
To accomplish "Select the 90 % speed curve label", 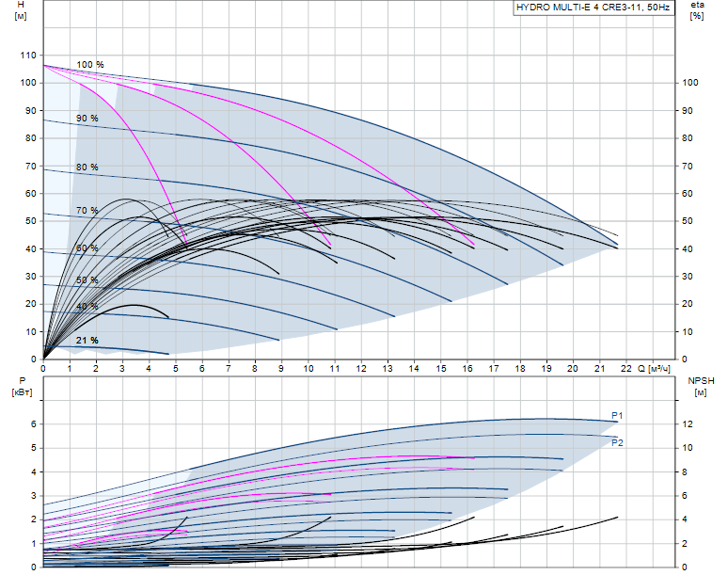I will pos(87,119).
